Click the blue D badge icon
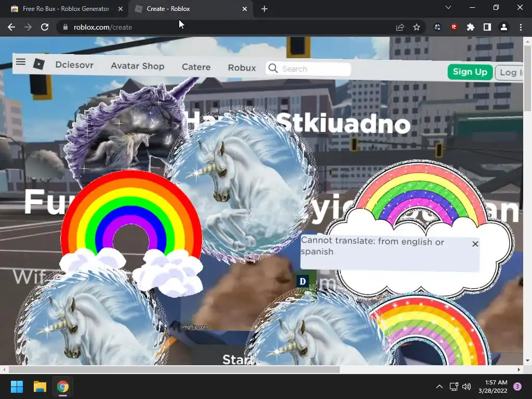Viewport: 532px width, 399px height. 303,281
